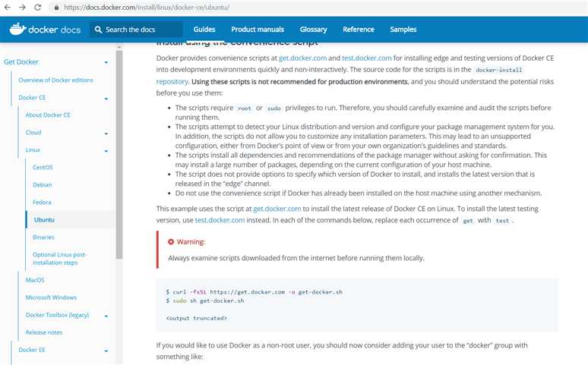
Task: Open Docker Toolbox (legacy) entry
Action: [x=58, y=315]
